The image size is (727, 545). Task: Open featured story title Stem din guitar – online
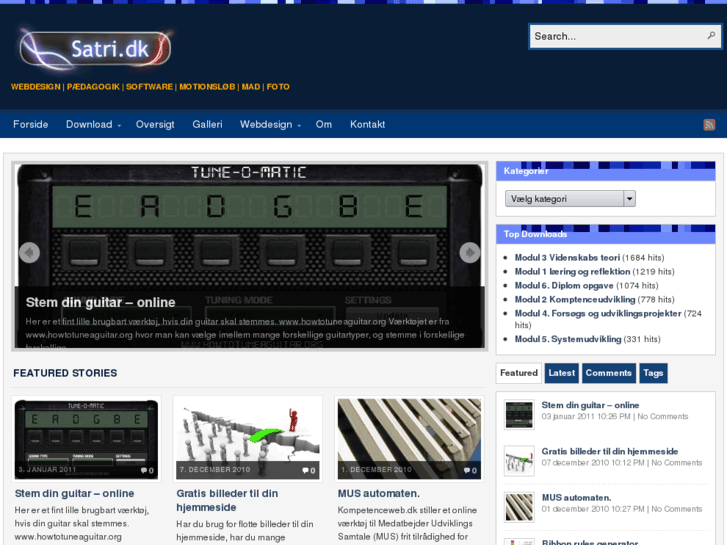[74, 494]
